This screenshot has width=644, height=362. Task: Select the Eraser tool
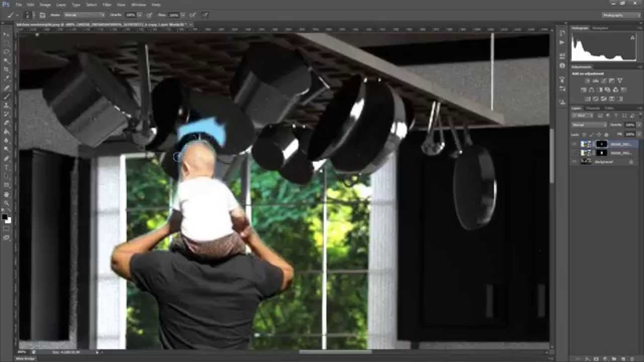7,123
